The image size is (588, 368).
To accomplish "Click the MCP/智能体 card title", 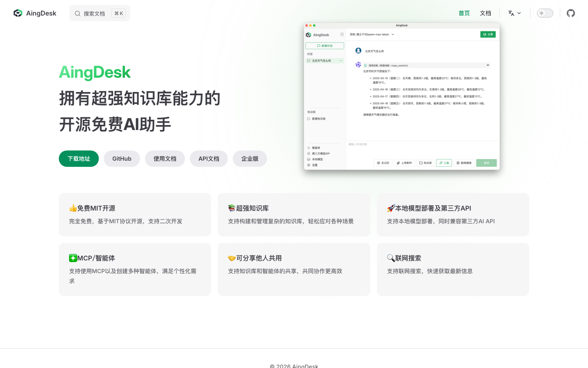I will (96, 258).
